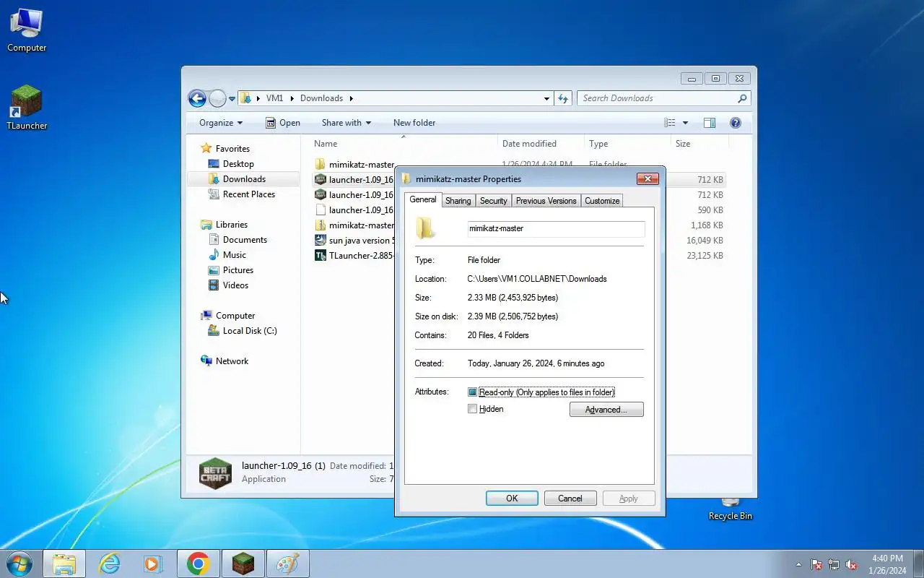Confirm properties with OK
Image resolution: width=924 pixels, height=578 pixels.
(x=512, y=499)
